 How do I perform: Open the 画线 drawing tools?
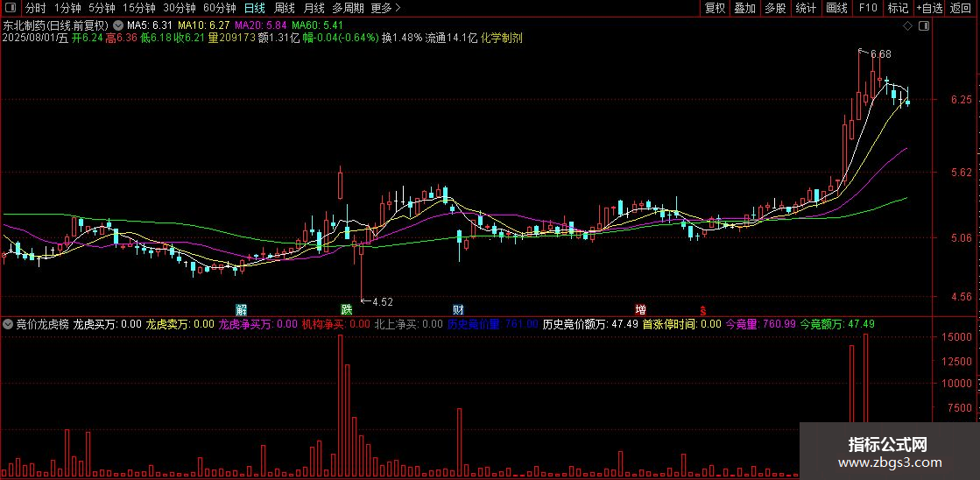tap(836, 8)
